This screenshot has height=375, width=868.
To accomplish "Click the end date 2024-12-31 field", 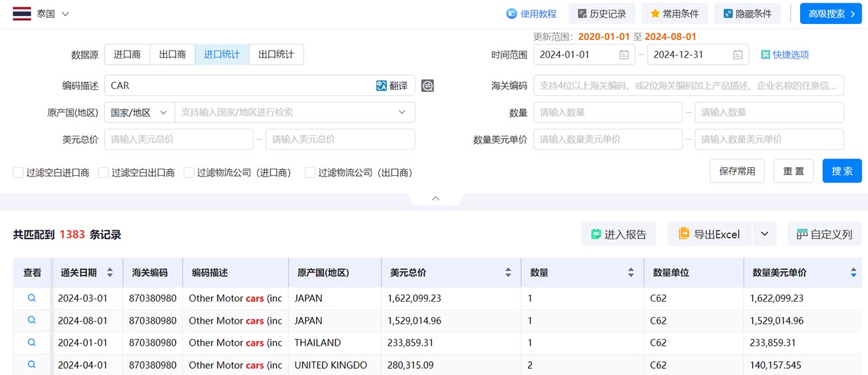I will [698, 55].
